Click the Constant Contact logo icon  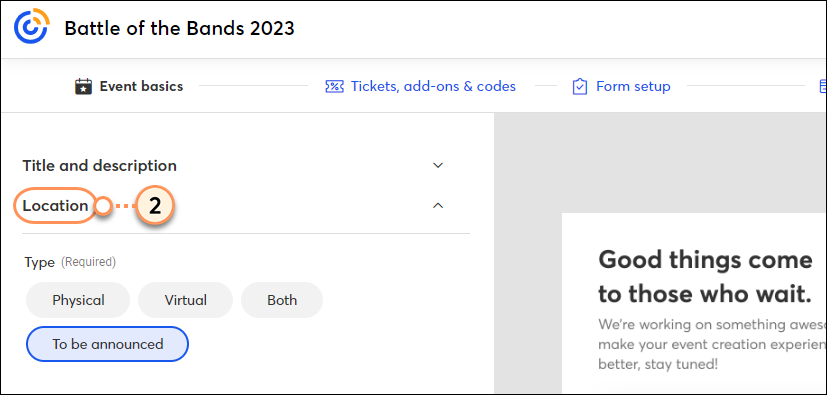(32, 26)
